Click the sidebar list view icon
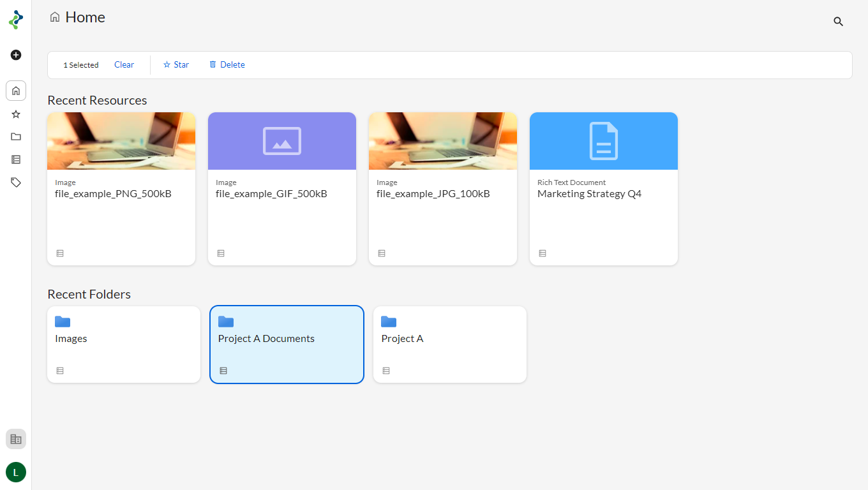 pos(16,160)
